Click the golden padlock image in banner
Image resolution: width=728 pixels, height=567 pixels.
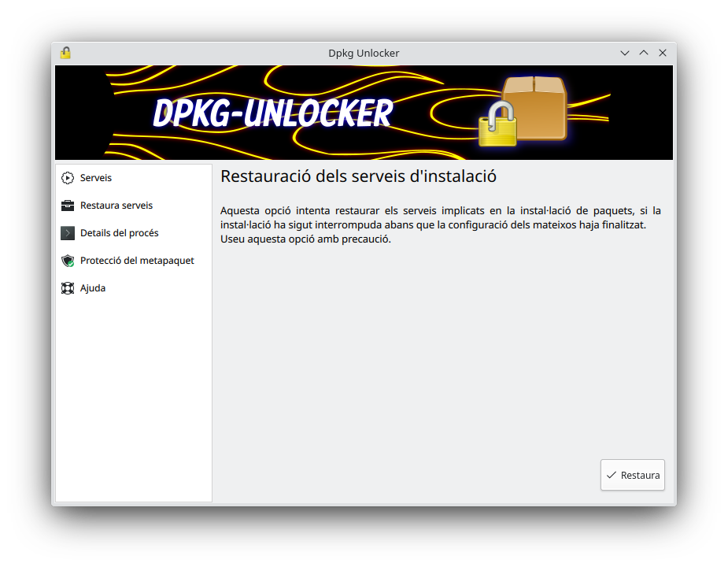coord(497,124)
